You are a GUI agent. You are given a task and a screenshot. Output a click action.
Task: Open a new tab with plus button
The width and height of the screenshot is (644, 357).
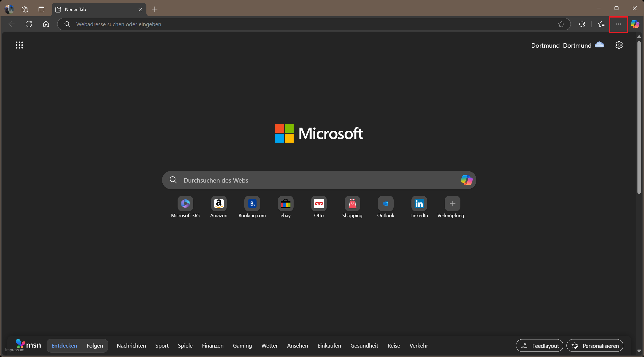click(155, 9)
